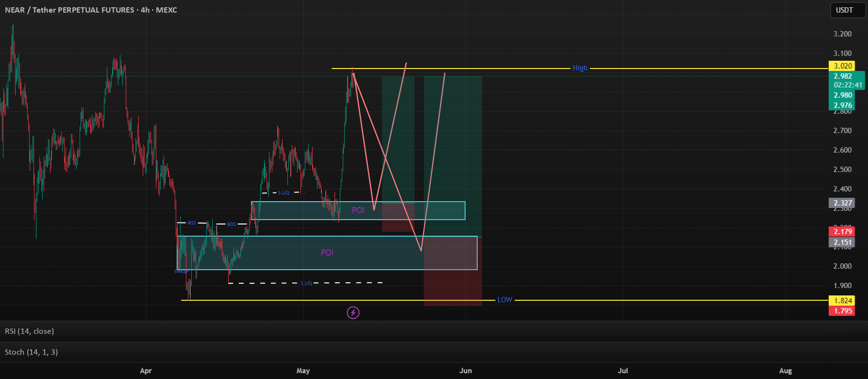This screenshot has width=868, height=379.
Task: Select the MSS dashed line annotation
Action: click(192, 223)
